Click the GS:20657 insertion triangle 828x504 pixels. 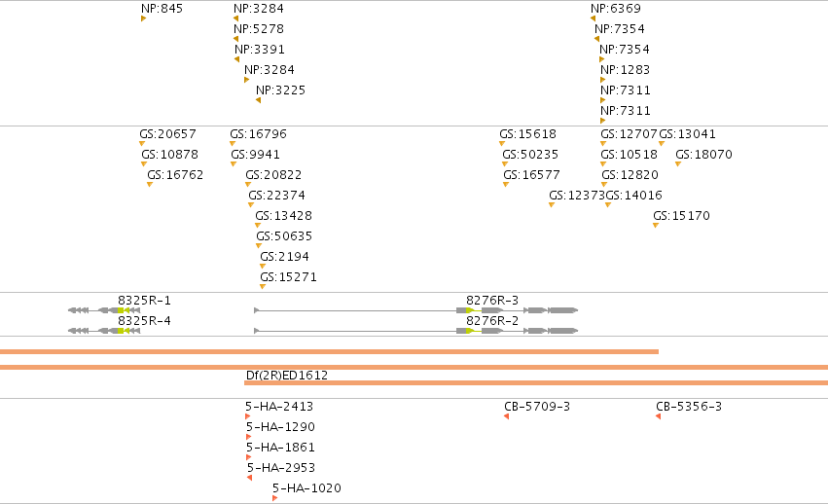(142, 144)
